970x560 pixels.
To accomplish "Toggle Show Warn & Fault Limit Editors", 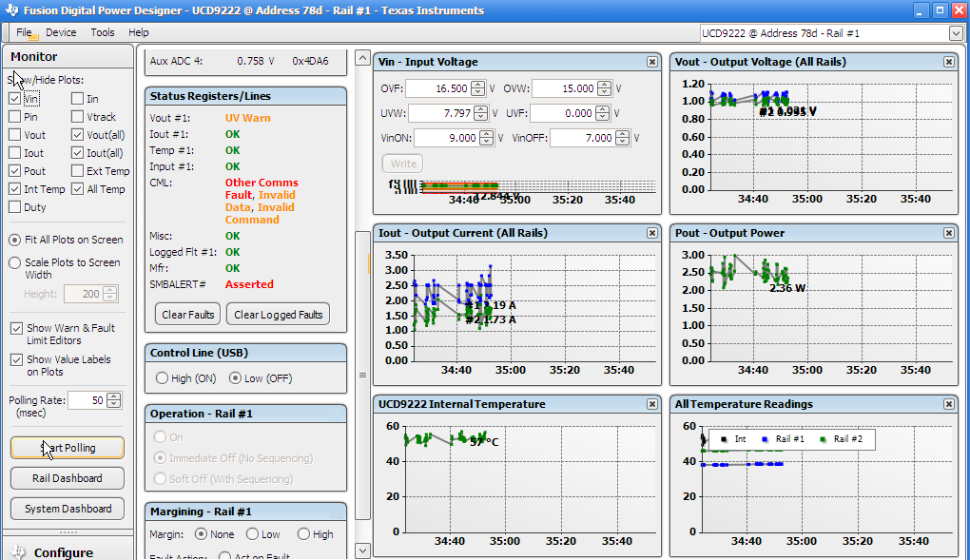I will click(17, 329).
